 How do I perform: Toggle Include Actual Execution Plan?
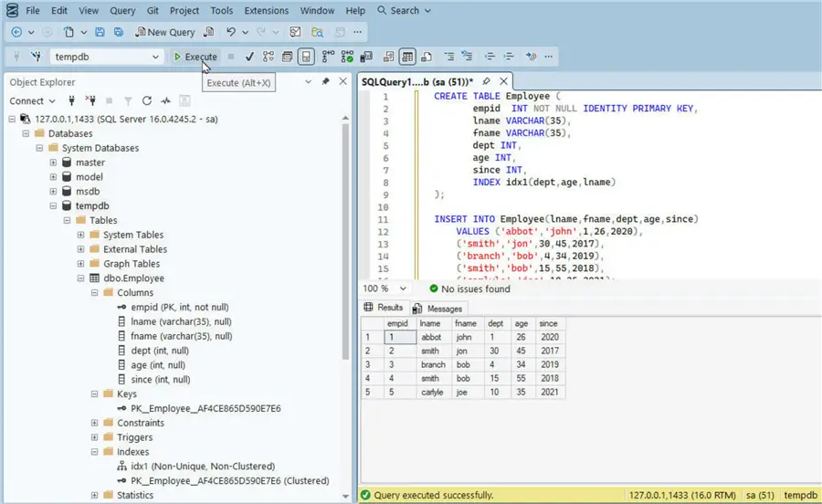click(x=328, y=57)
